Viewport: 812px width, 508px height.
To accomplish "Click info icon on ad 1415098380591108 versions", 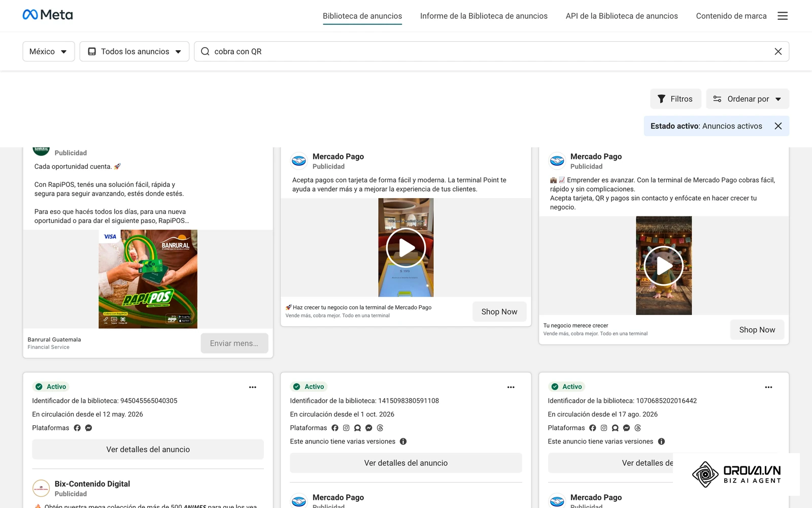I will click(403, 441).
